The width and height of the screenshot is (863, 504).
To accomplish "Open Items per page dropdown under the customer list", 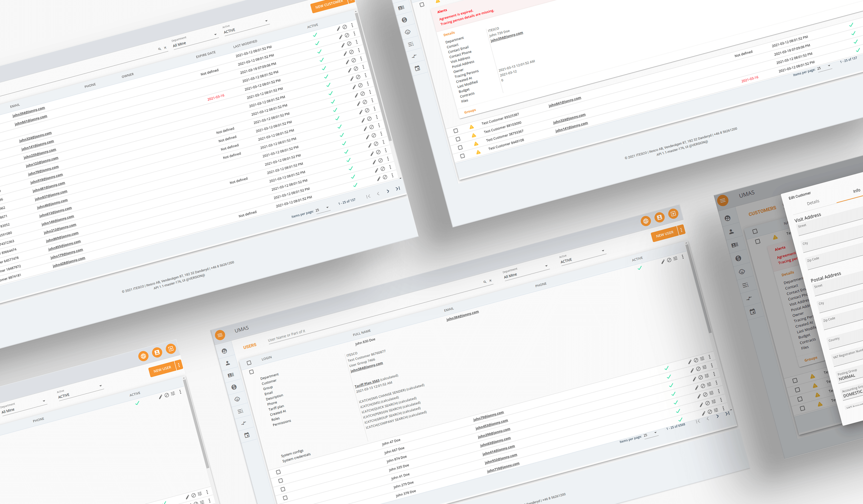I will pos(322,209).
